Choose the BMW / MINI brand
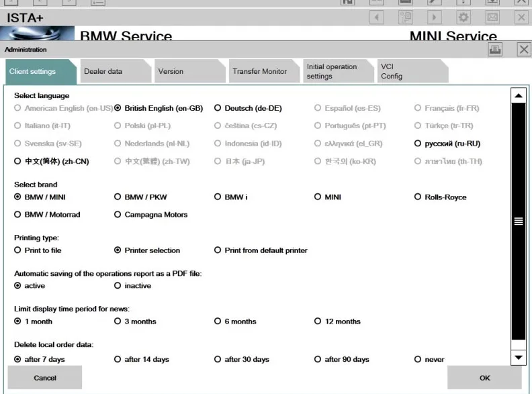 point(40,197)
